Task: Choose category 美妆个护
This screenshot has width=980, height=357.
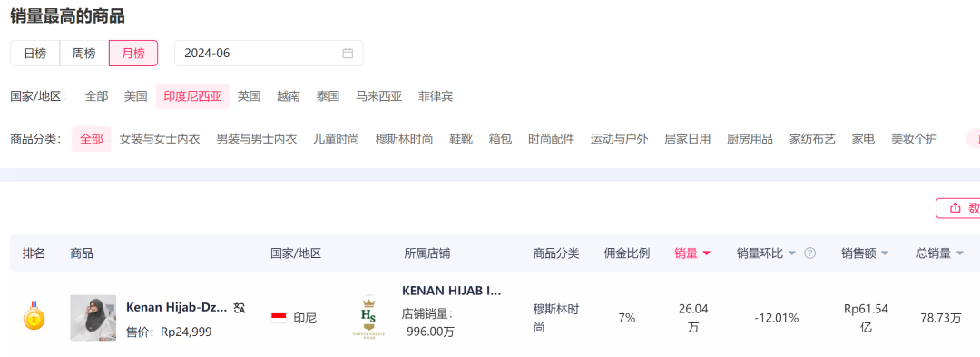Action: click(915, 139)
